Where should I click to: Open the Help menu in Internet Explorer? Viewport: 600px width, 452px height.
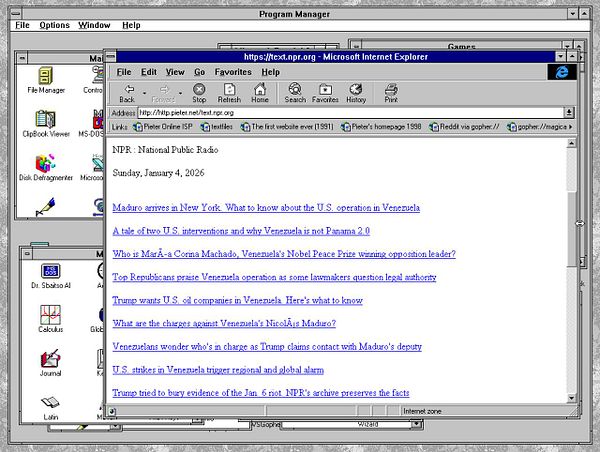271,72
